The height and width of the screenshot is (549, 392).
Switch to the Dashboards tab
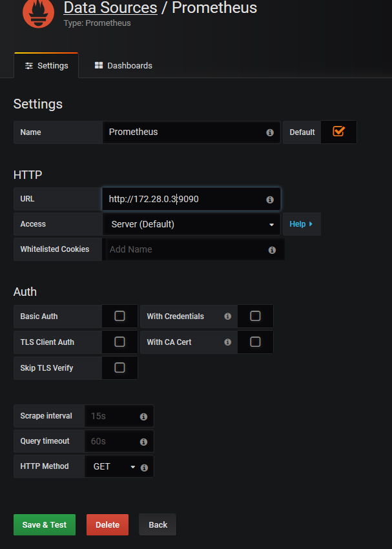[x=123, y=65]
